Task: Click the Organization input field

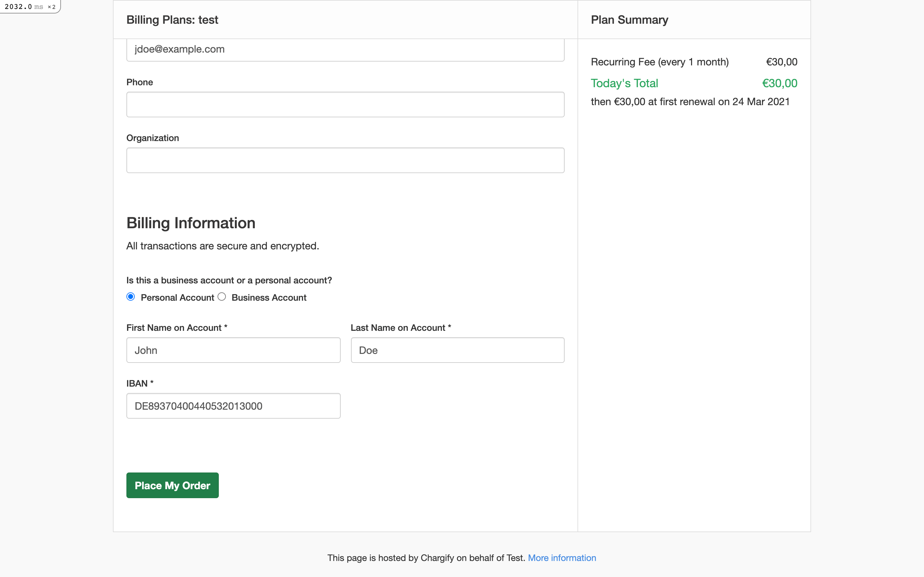Action: 345,160
